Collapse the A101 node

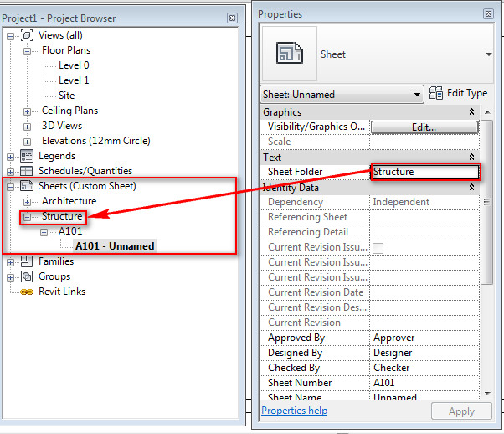point(44,232)
